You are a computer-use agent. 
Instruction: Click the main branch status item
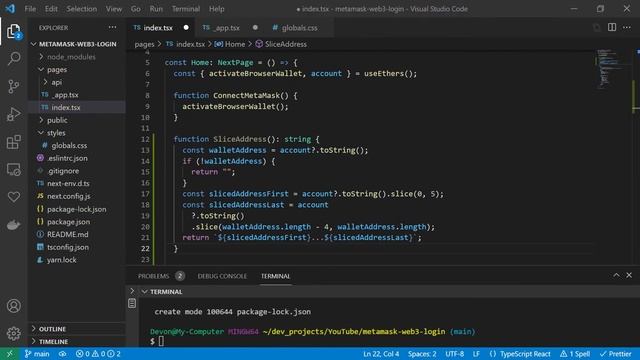point(37,354)
